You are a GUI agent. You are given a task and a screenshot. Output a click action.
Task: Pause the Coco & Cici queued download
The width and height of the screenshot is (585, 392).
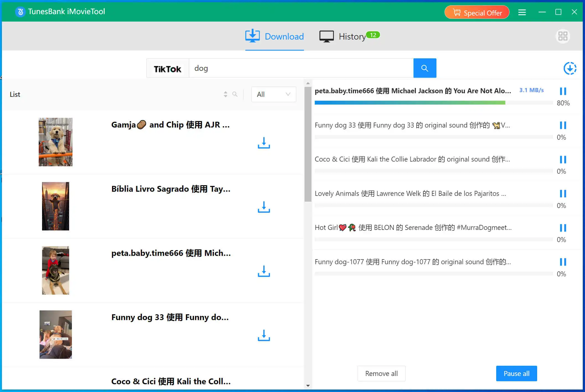point(563,160)
